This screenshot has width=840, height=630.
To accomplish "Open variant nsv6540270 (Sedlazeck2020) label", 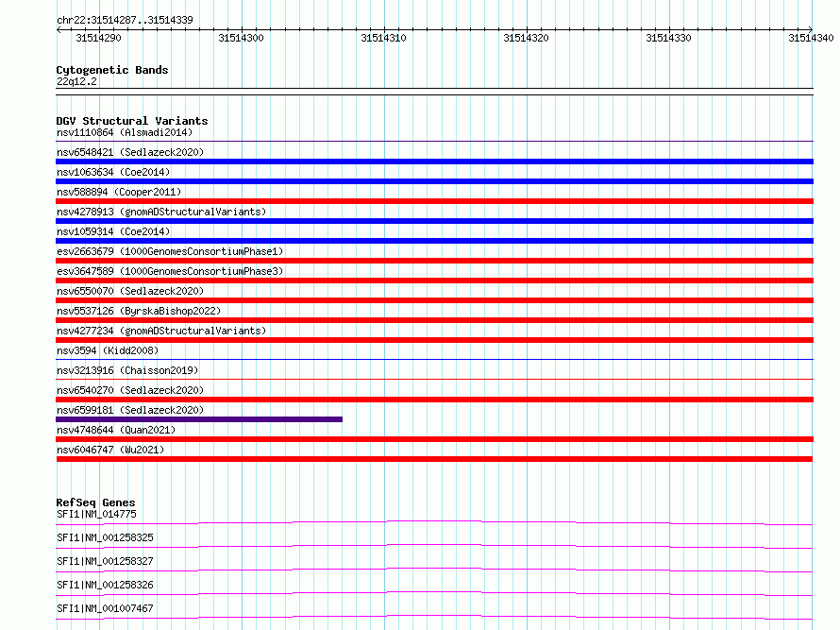I will tap(130, 390).
